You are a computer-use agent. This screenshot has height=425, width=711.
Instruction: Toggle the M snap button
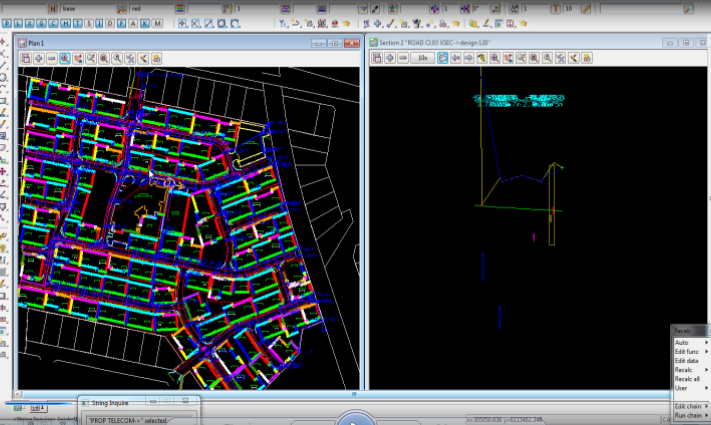(x=157, y=24)
